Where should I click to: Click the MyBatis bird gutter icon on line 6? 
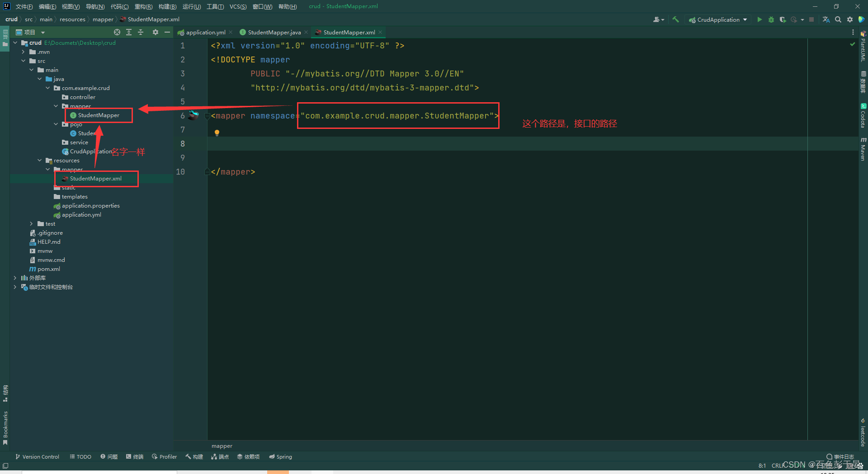click(193, 115)
